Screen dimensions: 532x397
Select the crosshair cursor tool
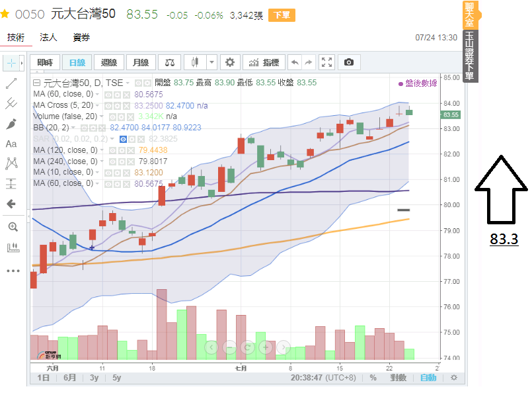(x=11, y=63)
